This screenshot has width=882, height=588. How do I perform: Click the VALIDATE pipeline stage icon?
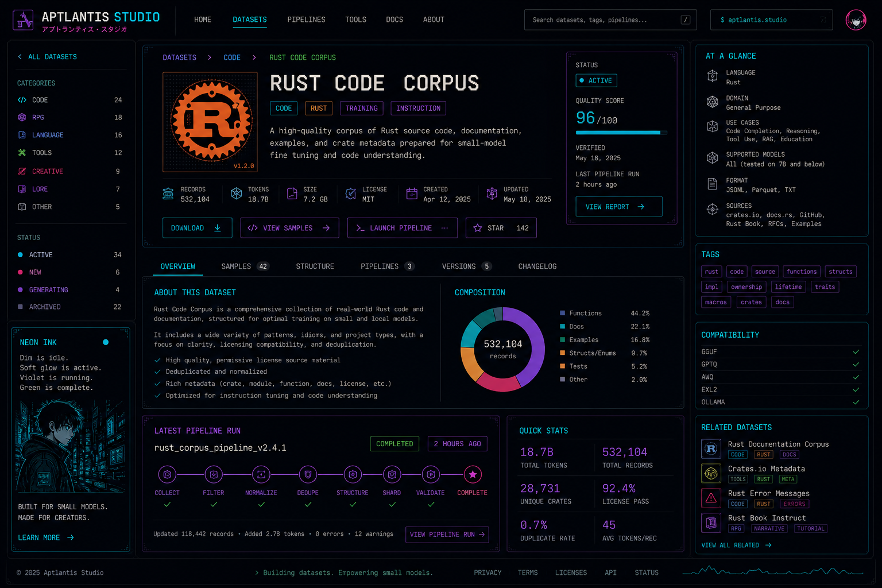pyautogui.click(x=431, y=474)
